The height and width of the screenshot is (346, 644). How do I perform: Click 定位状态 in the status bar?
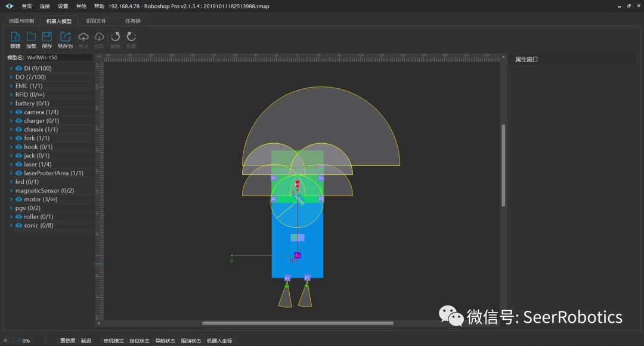139,341
